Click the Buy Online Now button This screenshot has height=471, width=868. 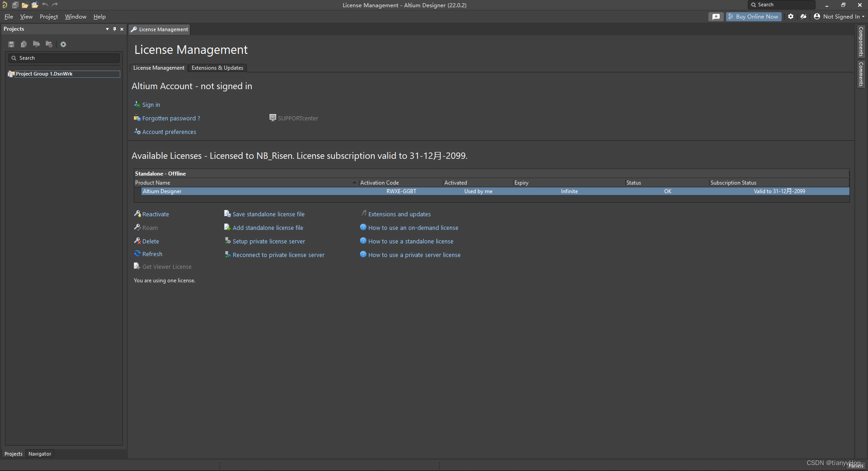tap(754, 17)
